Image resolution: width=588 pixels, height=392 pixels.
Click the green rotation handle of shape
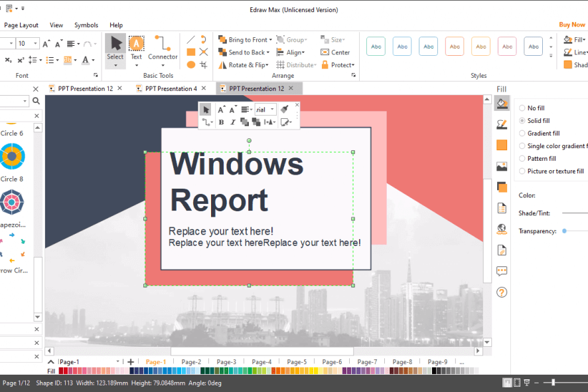249,140
